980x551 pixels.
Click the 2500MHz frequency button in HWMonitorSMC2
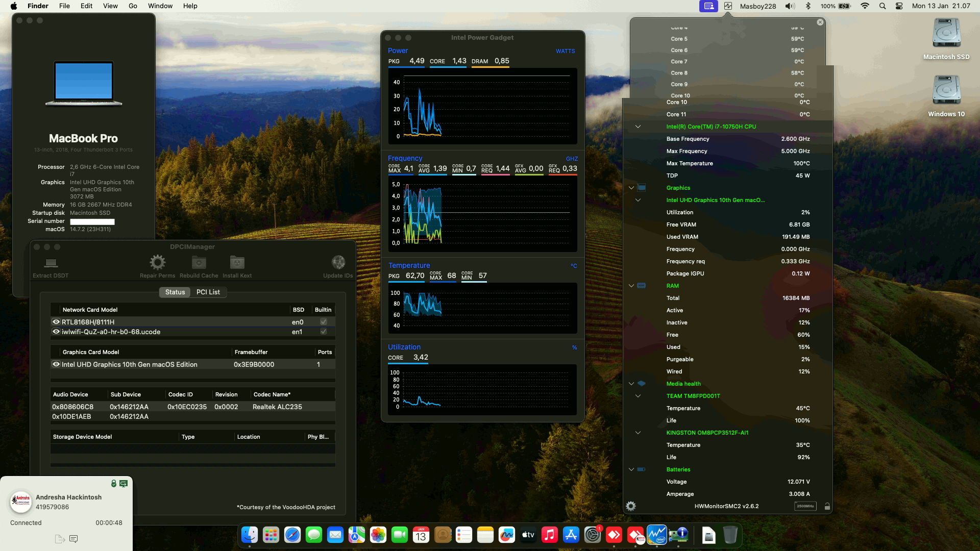coord(805,506)
